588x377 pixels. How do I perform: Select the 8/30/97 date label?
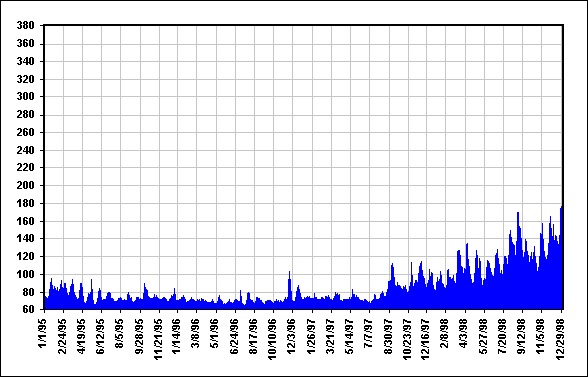tap(388, 335)
